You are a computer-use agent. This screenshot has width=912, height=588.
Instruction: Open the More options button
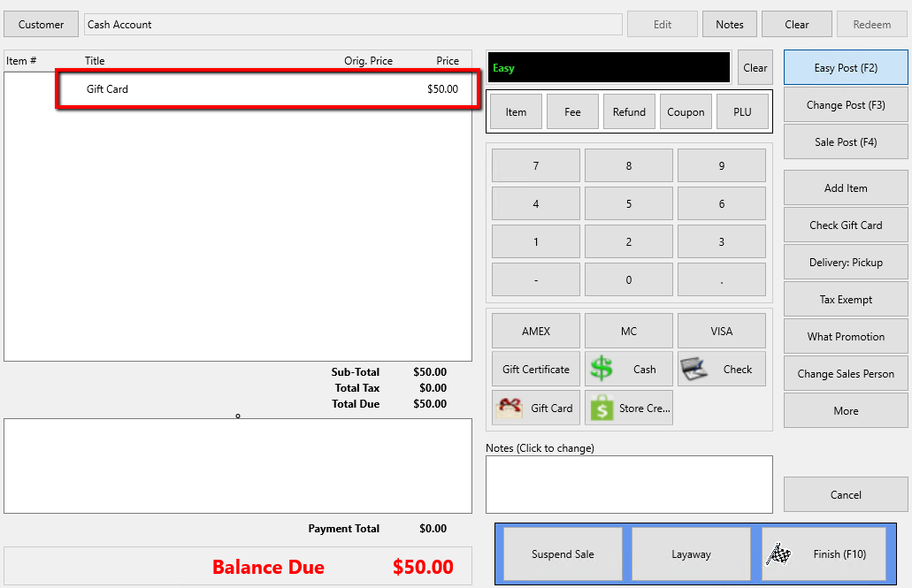846,410
